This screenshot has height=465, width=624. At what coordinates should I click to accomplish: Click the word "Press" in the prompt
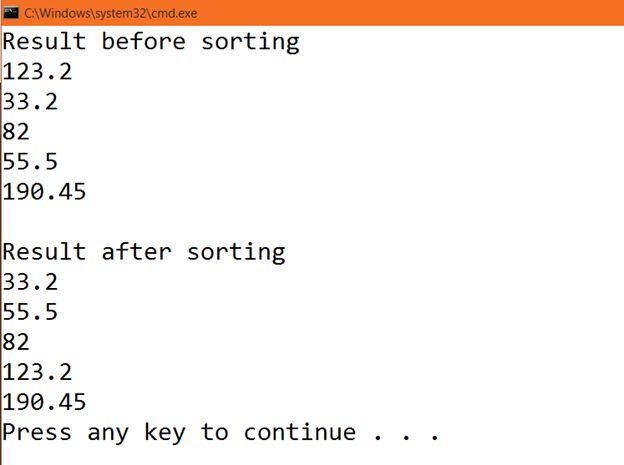click(38, 432)
